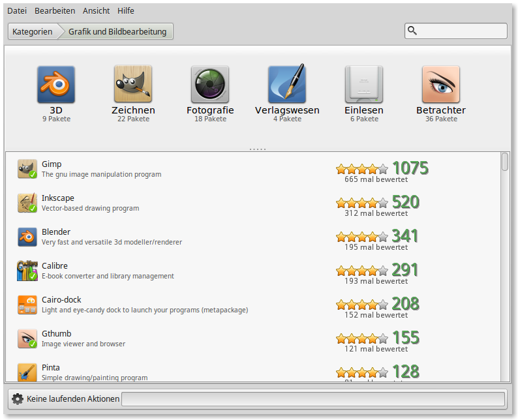Click the Grafik und Bildbearbeitung breadcrumb
The height and width of the screenshot is (420, 518).
pyautogui.click(x=117, y=31)
